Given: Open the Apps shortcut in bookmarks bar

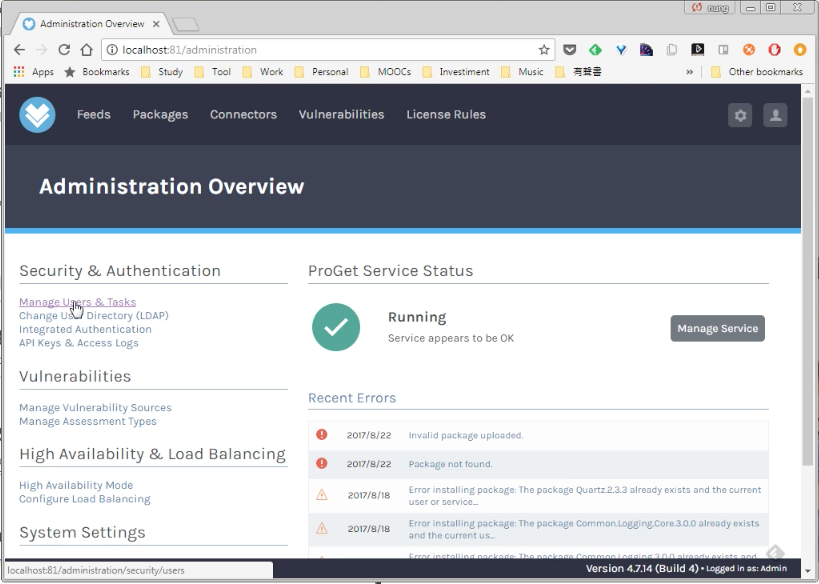Looking at the screenshot, I should (x=33, y=72).
